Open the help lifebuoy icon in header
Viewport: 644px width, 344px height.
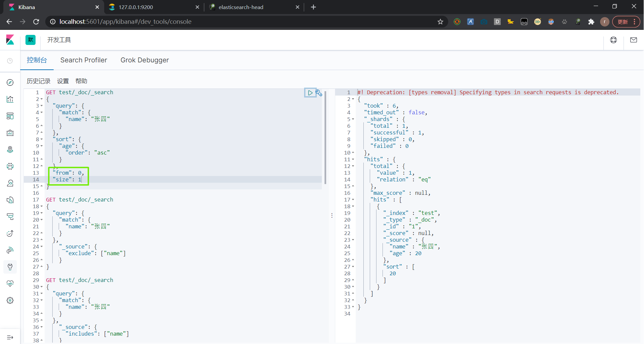613,40
